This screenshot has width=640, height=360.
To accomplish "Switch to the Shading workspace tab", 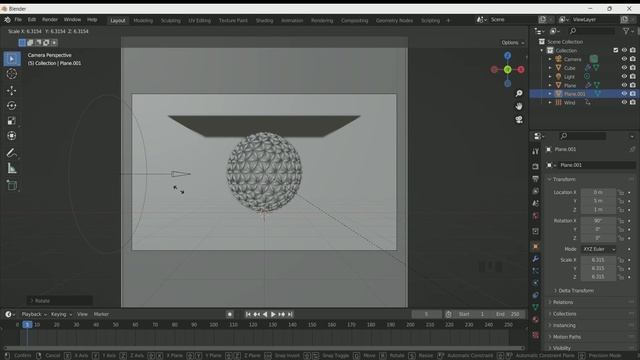I will 264,20.
